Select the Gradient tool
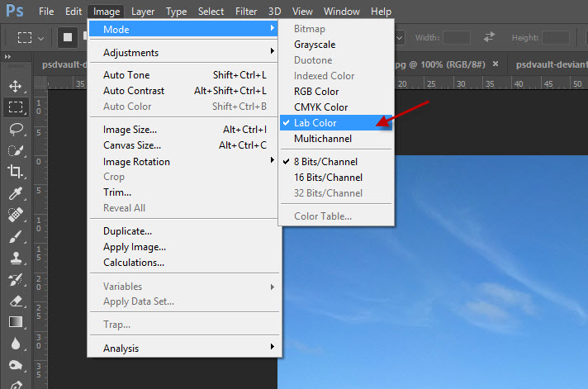The height and width of the screenshot is (389, 588). click(x=15, y=322)
